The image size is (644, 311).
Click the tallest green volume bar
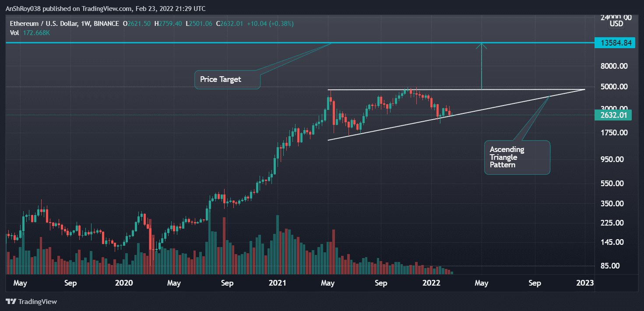pyautogui.click(x=278, y=241)
